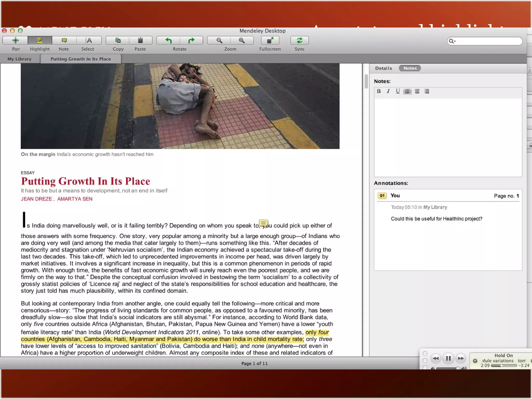Click author name AMARTYA SEN
The width and height of the screenshot is (532, 399).
coord(75,199)
